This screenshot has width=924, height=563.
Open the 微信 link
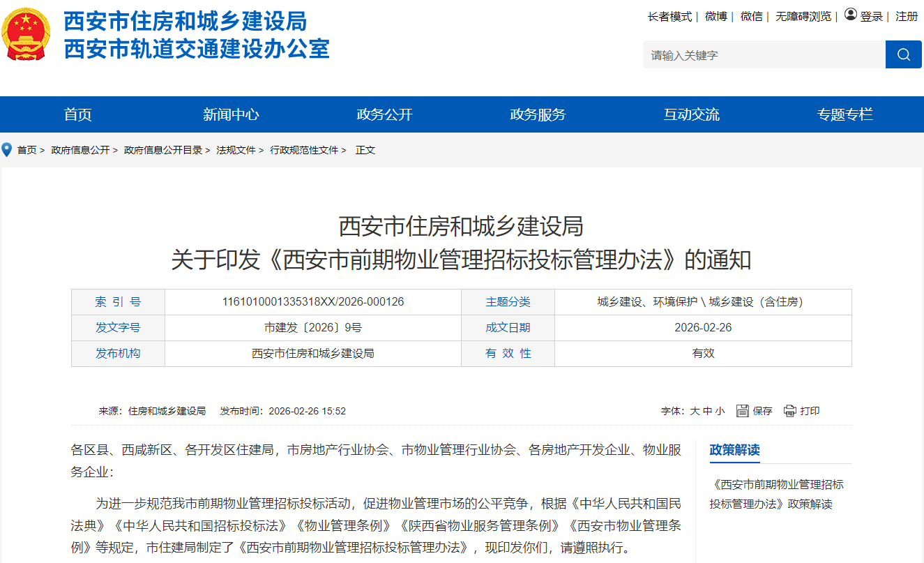pos(751,17)
